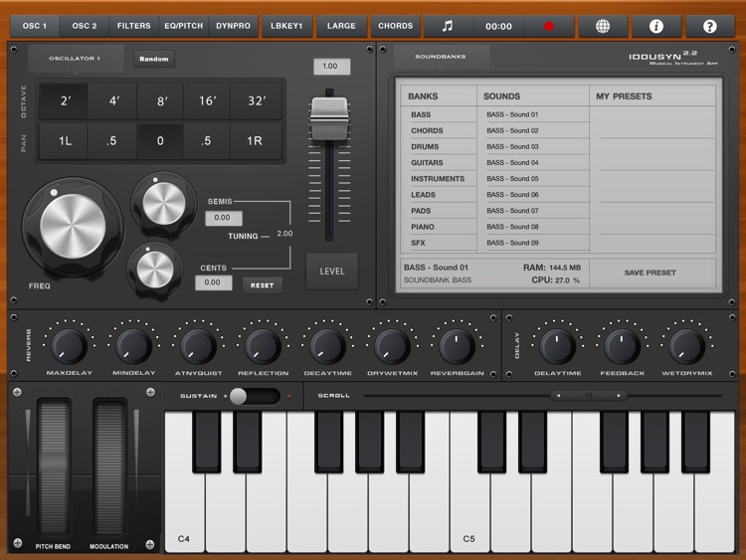Click the top-left plus icon in wheel panel
Image resolution: width=746 pixels, height=560 pixels.
click(x=17, y=392)
